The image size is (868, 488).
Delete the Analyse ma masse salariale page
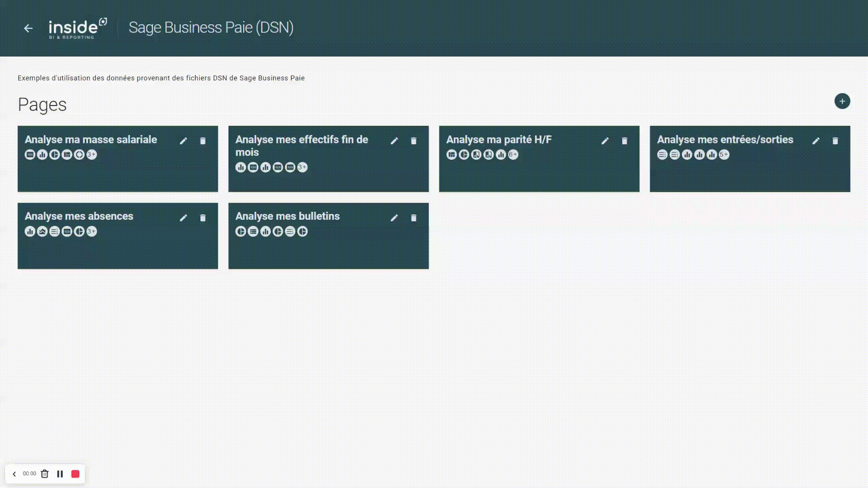[x=203, y=141]
